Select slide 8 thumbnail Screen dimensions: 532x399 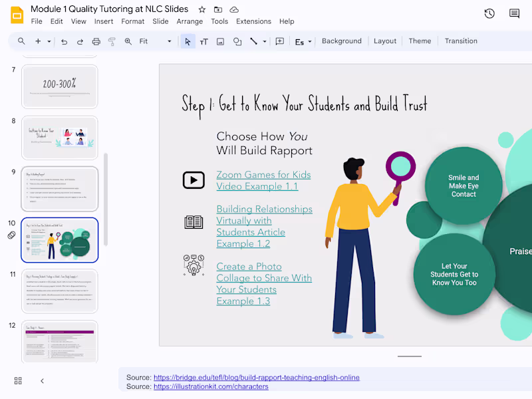click(60, 137)
